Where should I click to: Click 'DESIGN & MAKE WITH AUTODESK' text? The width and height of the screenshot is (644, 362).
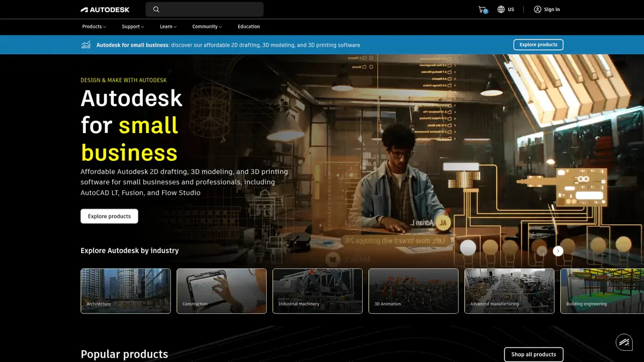pyautogui.click(x=123, y=80)
